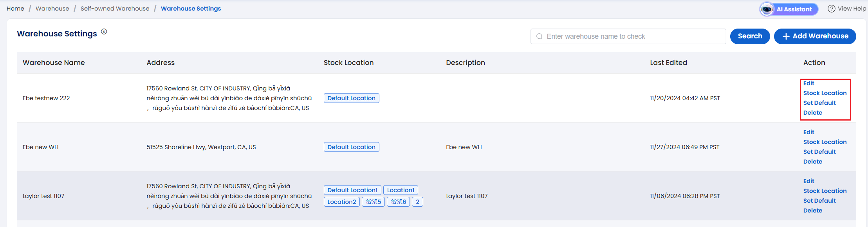Click the Description column header
868x227 pixels.
pyautogui.click(x=466, y=63)
